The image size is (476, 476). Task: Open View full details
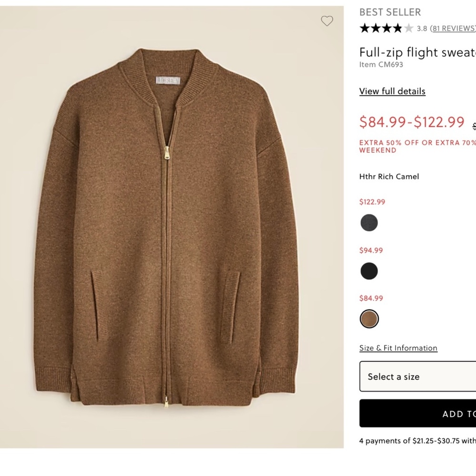coord(392,91)
